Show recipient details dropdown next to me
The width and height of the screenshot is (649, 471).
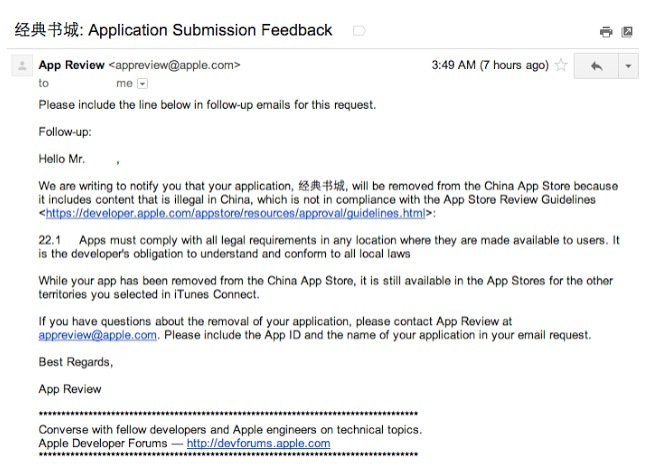coord(142,84)
